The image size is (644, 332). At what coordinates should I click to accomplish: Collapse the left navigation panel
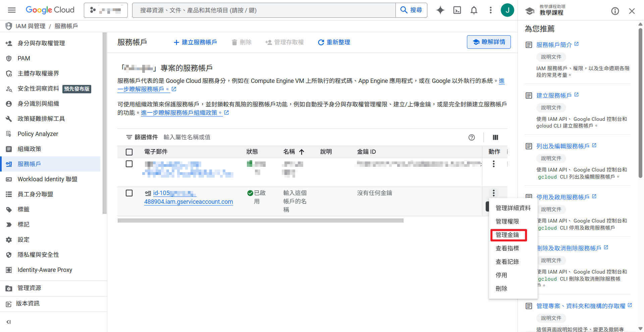(8, 322)
